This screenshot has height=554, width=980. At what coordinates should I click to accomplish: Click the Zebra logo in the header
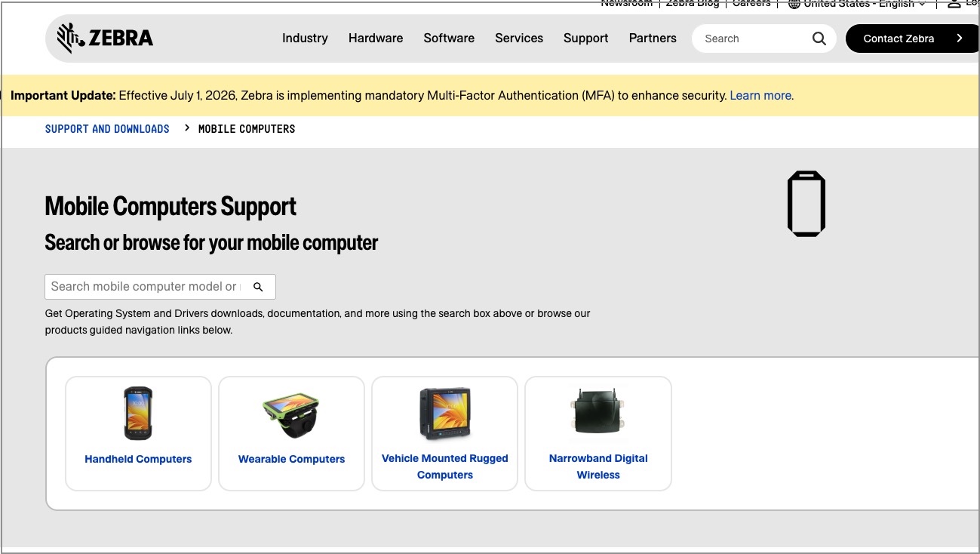coord(105,38)
